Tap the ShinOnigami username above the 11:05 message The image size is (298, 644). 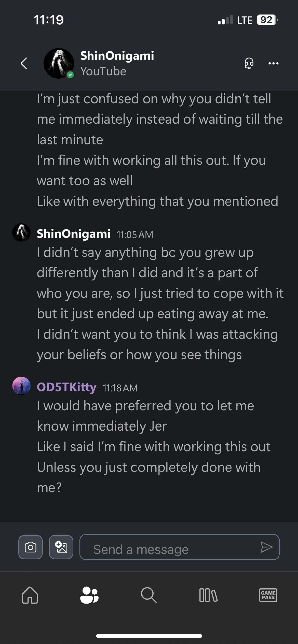point(74,234)
